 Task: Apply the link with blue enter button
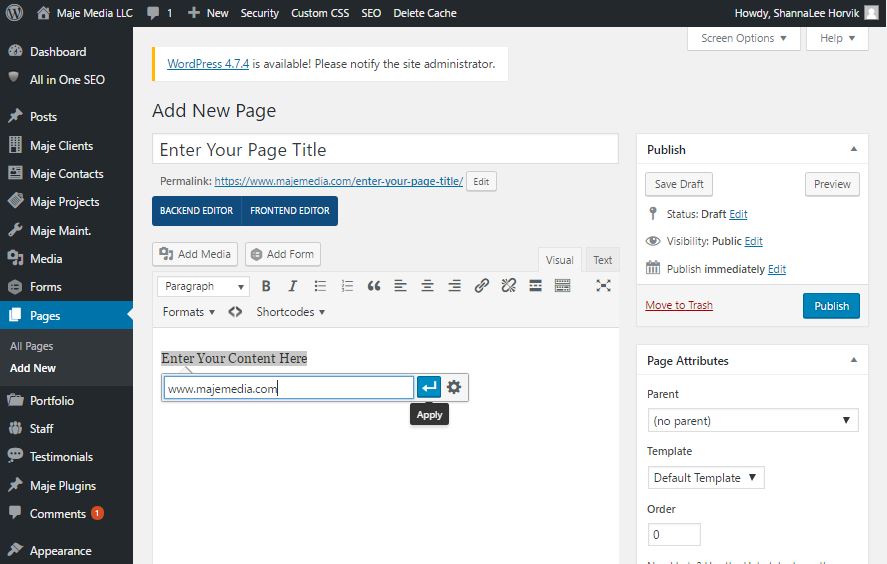(x=429, y=388)
